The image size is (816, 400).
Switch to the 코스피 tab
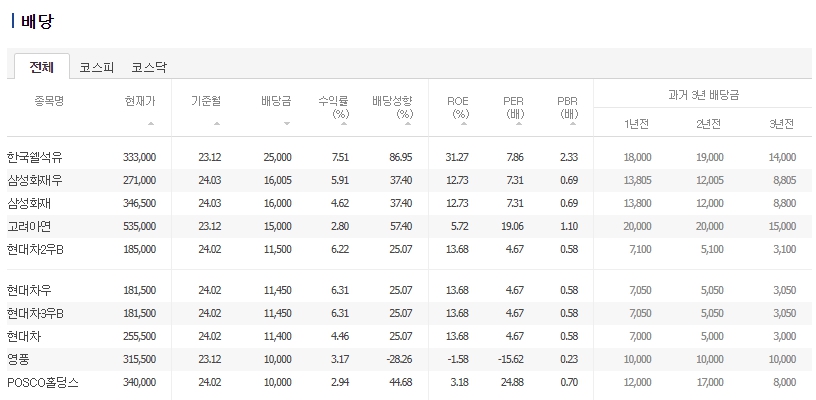click(97, 68)
